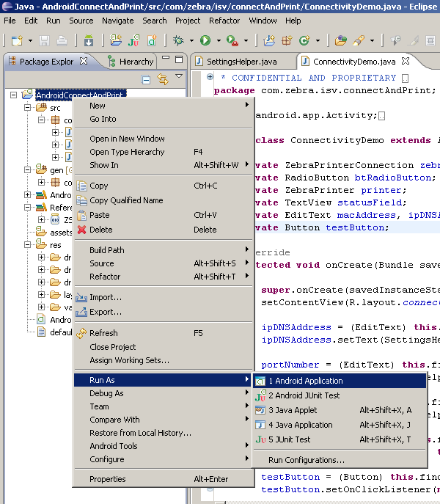Image resolution: width=440 pixels, height=504 pixels.
Task: Collapse the src folder tree node
Action: 28,108
